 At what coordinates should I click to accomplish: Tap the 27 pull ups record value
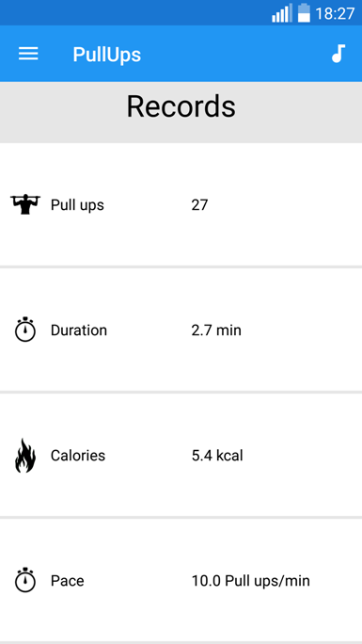199,205
